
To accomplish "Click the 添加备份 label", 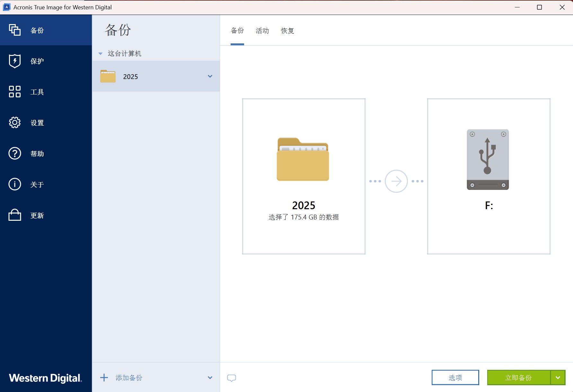I will [129, 378].
